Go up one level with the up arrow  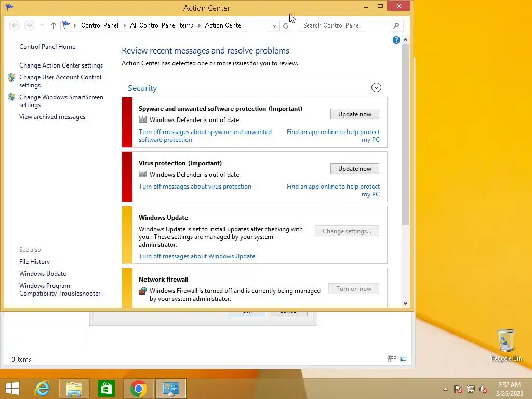pos(54,25)
